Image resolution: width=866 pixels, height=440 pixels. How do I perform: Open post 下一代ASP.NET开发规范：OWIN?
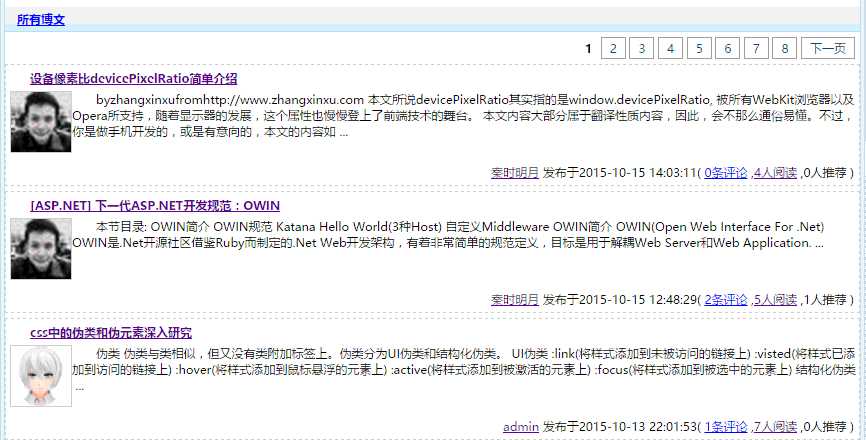155,206
